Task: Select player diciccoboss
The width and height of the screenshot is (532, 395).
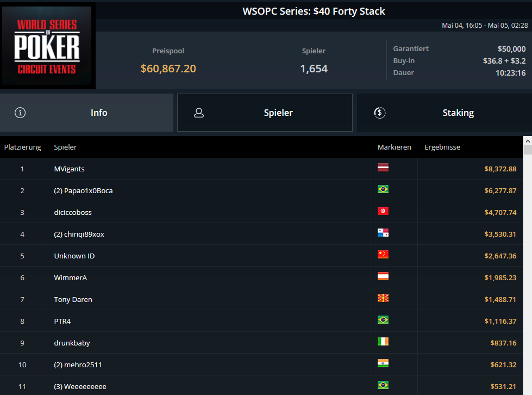Action: coord(73,212)
